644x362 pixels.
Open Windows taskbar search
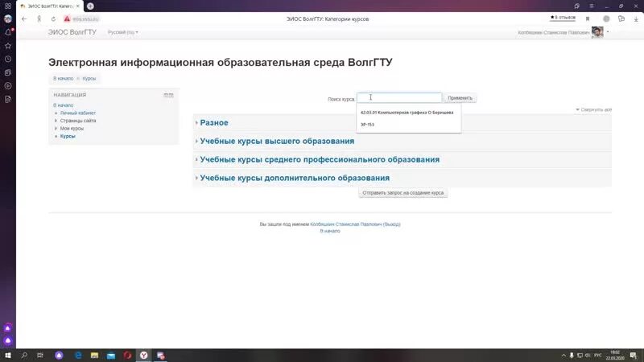tap(24, 356)
